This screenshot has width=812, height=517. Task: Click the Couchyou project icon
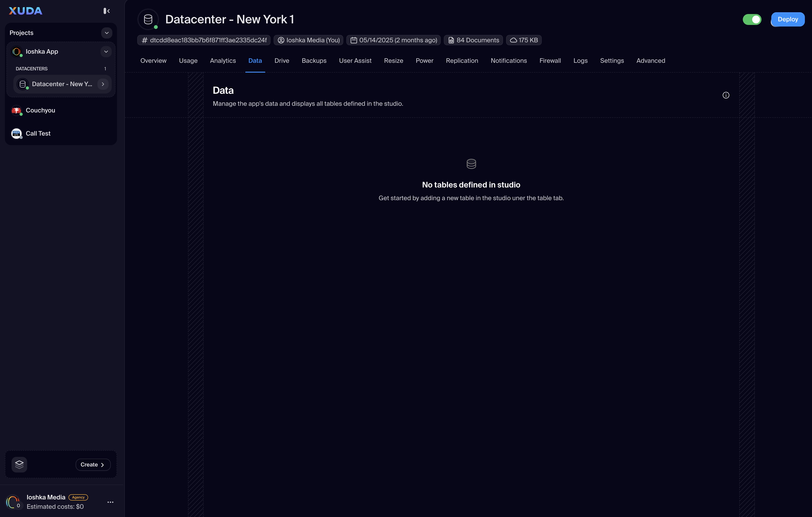(x=16, y=110)
